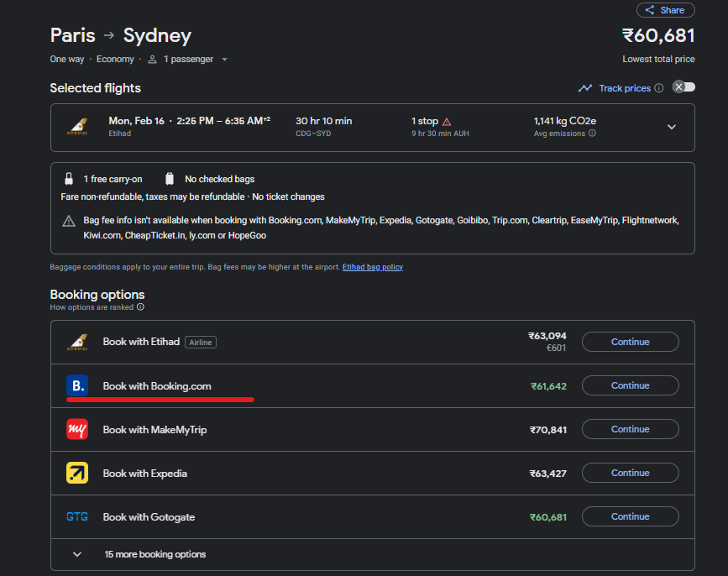Expand the selected Etihad flight details
The height and width of the screenshot is (576, 728).
click(672, 127)
